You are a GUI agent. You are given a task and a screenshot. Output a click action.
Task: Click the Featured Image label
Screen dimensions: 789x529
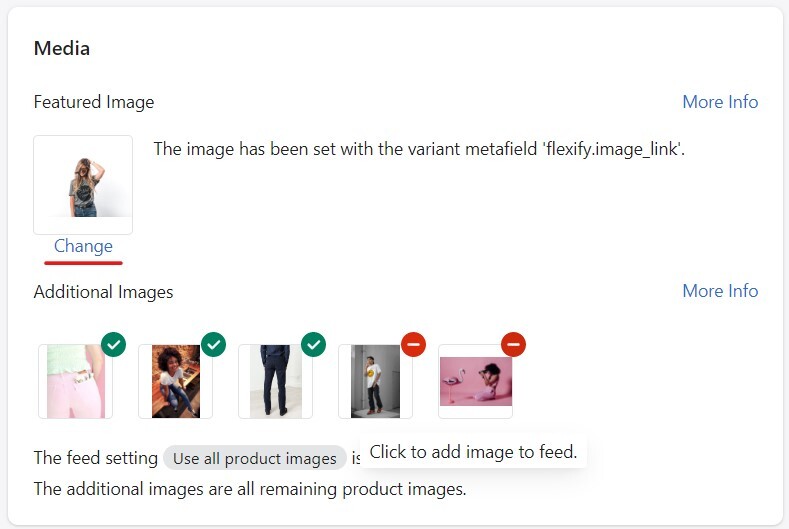pos(94,102)
